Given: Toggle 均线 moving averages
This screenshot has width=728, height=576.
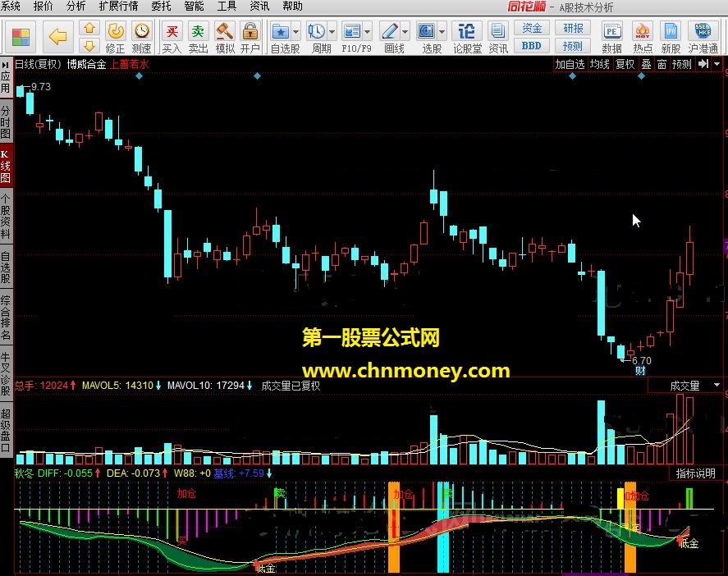Looking at the screenshot, I should 599,64.
